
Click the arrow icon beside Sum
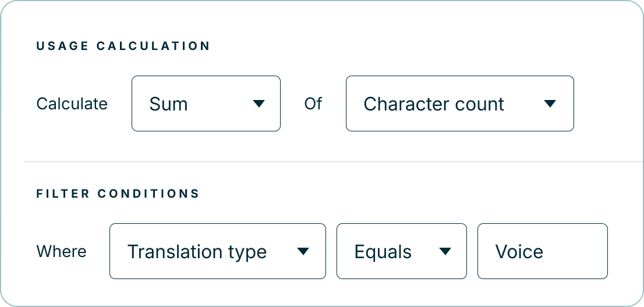pos(259,103)
